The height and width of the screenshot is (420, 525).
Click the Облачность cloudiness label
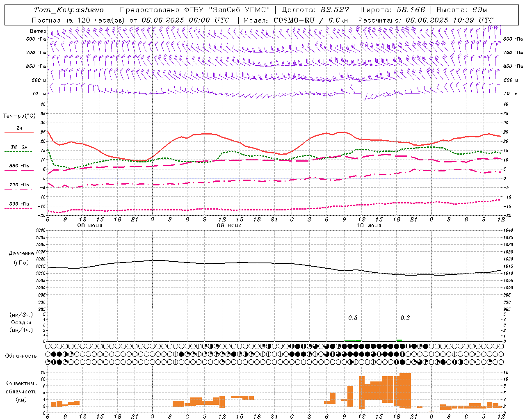21,356
